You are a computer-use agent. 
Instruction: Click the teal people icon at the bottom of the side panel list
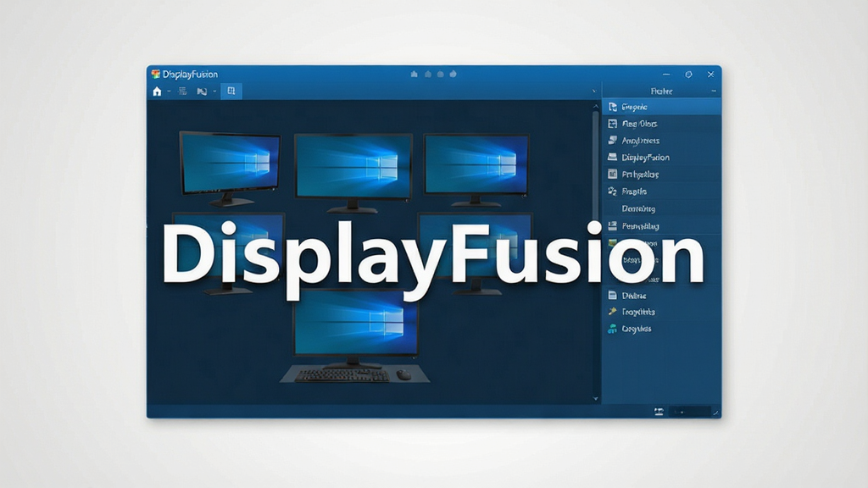point(612,329)
